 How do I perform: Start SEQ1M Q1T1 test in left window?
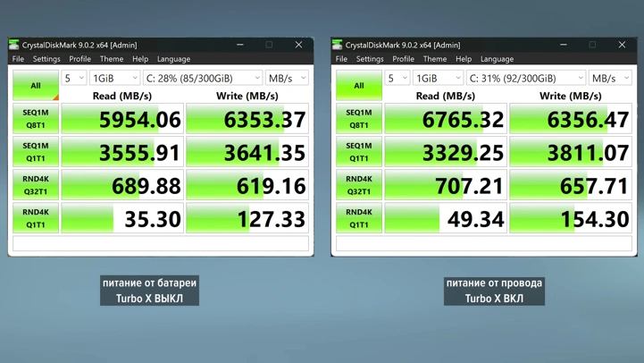(x=36, y=152)
